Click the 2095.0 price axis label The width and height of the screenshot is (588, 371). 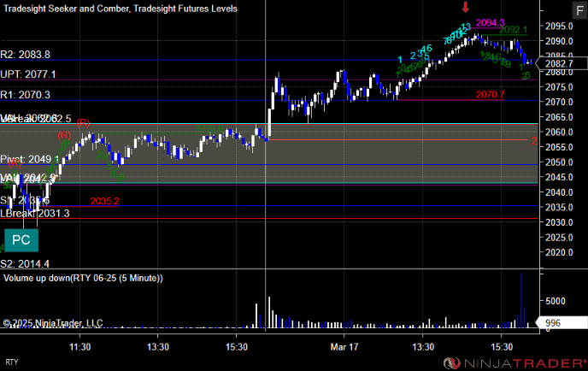click(559, 26)
